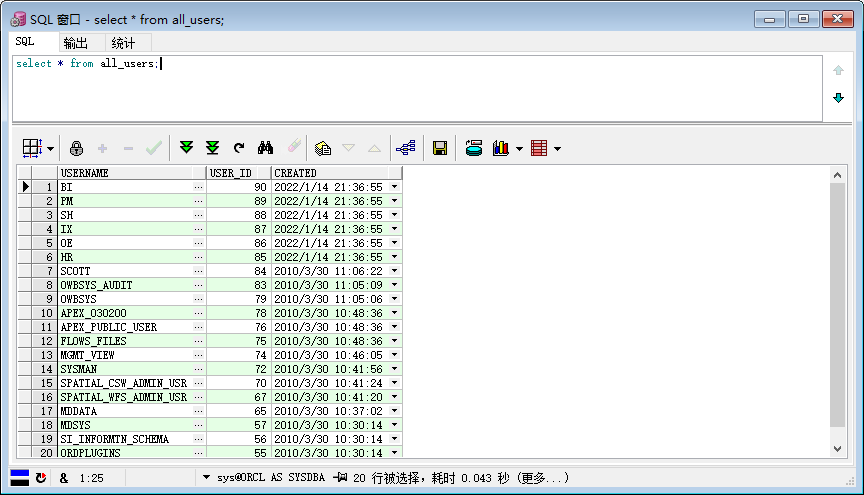864x495 pixels.
Task: Click the pin icon in status bar
Action: [x=341, y=477]
